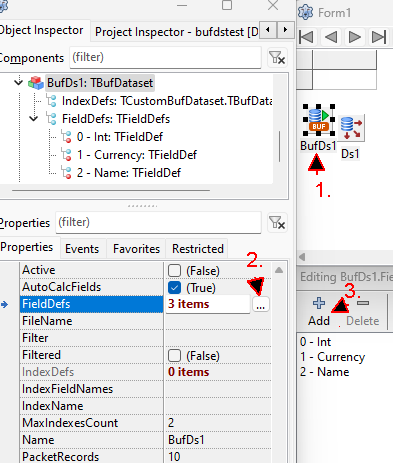Clear the Components filter with funnel icon
This screenshot has height=463, width=393.
click(277, 58)
